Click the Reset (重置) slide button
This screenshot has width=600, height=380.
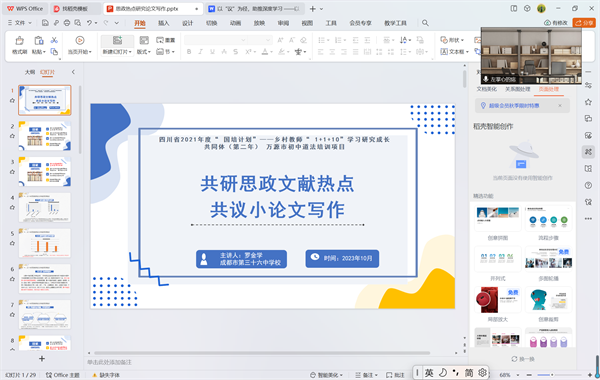(x=165, y=40)
